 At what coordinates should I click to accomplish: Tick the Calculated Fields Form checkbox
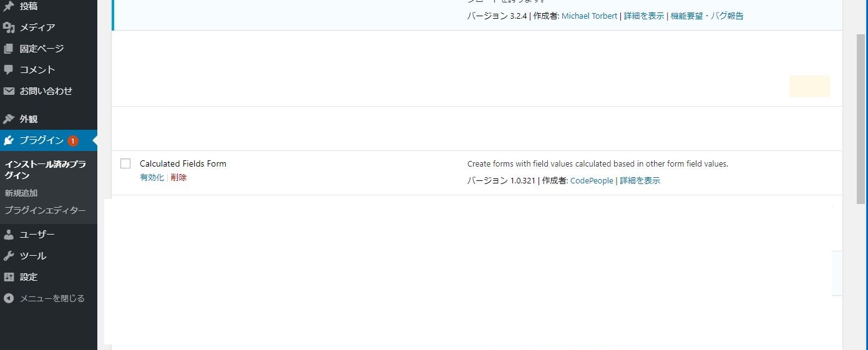coord(125,163)
